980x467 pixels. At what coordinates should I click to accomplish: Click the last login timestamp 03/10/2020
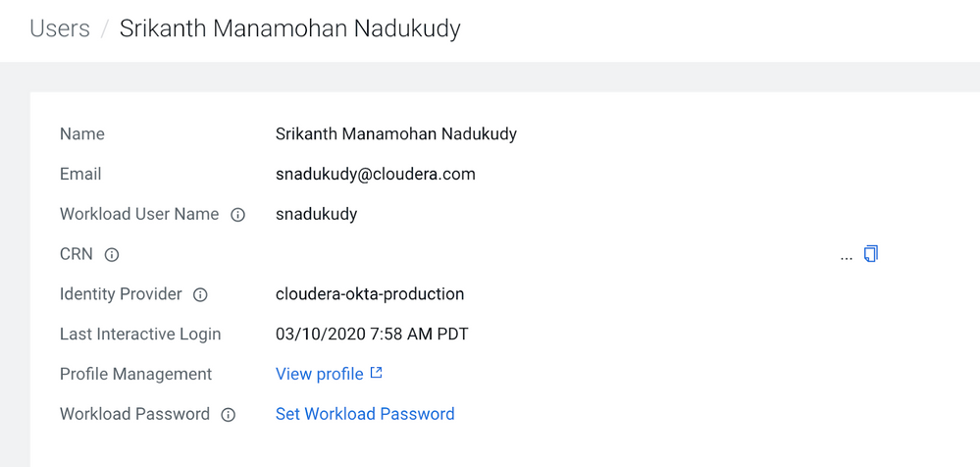[x=372, y=334]
